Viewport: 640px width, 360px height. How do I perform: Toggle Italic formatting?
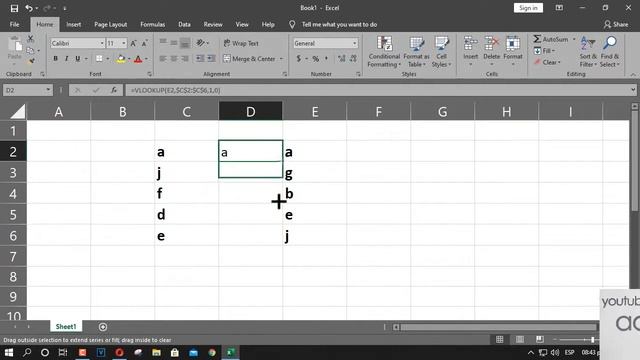pos(67,59)
